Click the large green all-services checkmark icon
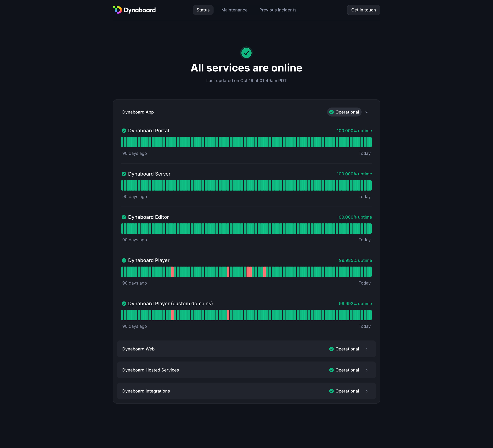This screenshot has width=493, height=448. point(246,53)
